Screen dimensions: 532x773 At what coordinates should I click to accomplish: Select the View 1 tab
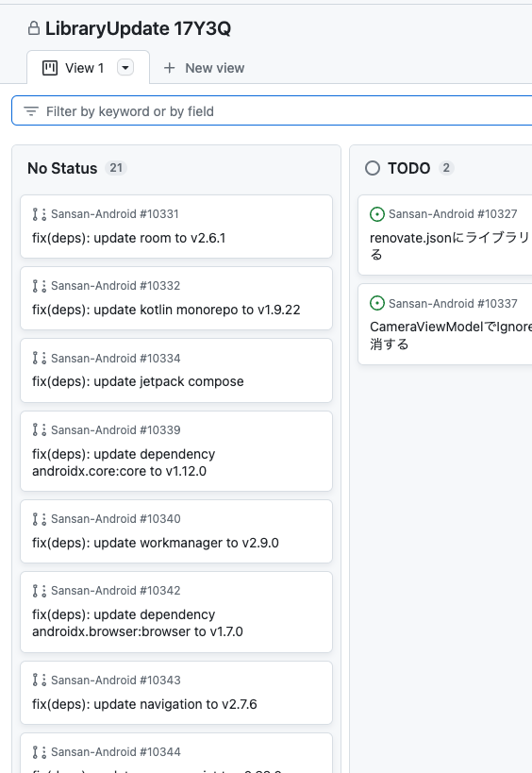pos(88,68)
